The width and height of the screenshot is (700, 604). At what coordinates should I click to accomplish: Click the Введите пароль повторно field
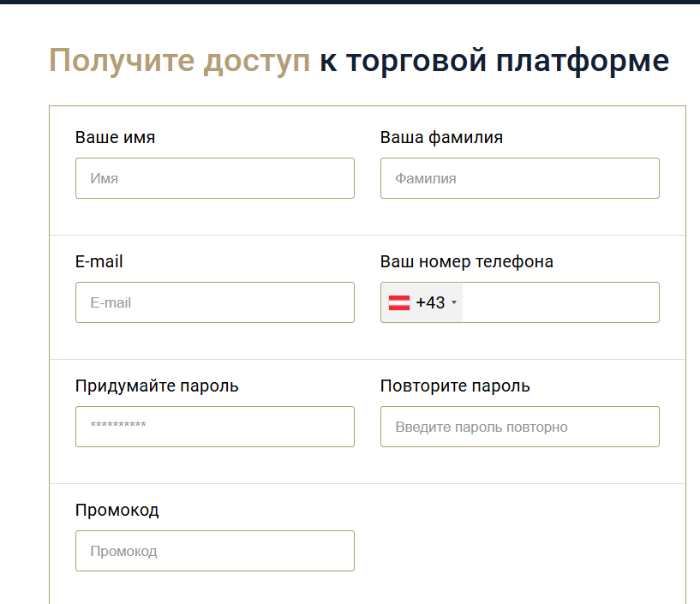[519, 427]
